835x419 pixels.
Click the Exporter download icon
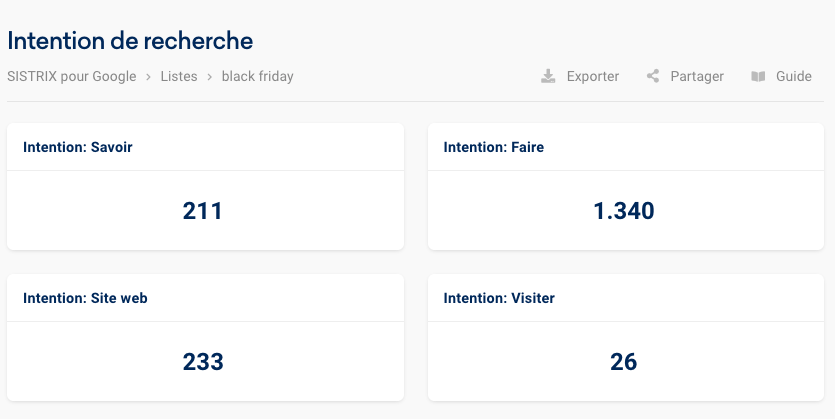tap(548, 76)
